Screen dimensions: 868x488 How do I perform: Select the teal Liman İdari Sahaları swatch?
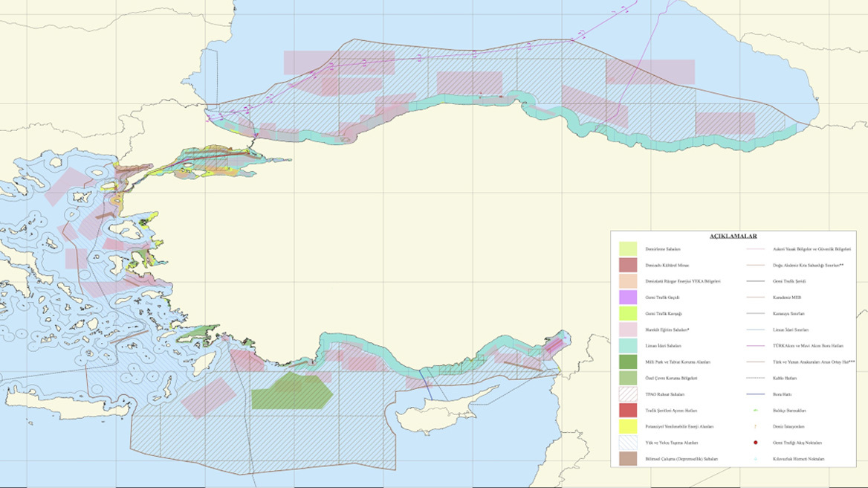628,346
